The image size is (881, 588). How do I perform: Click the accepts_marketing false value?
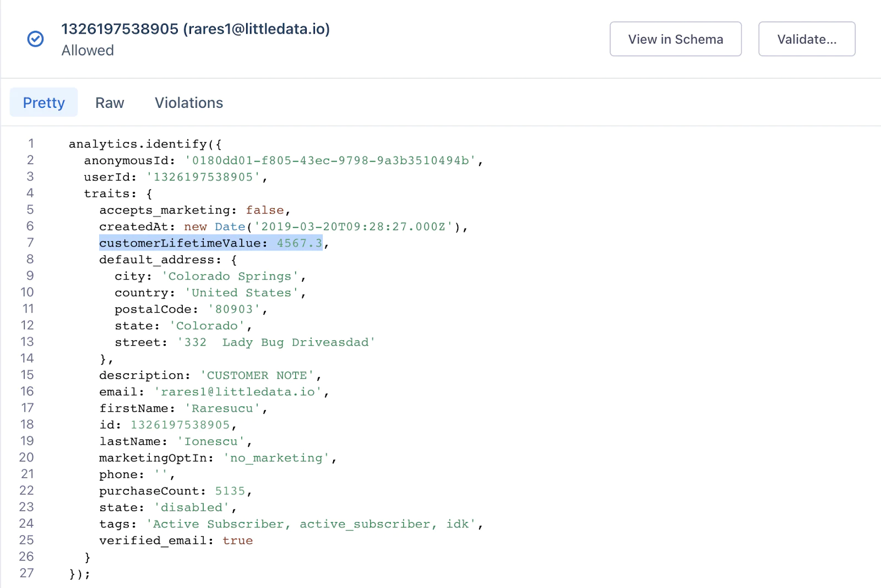pos(265,210)
